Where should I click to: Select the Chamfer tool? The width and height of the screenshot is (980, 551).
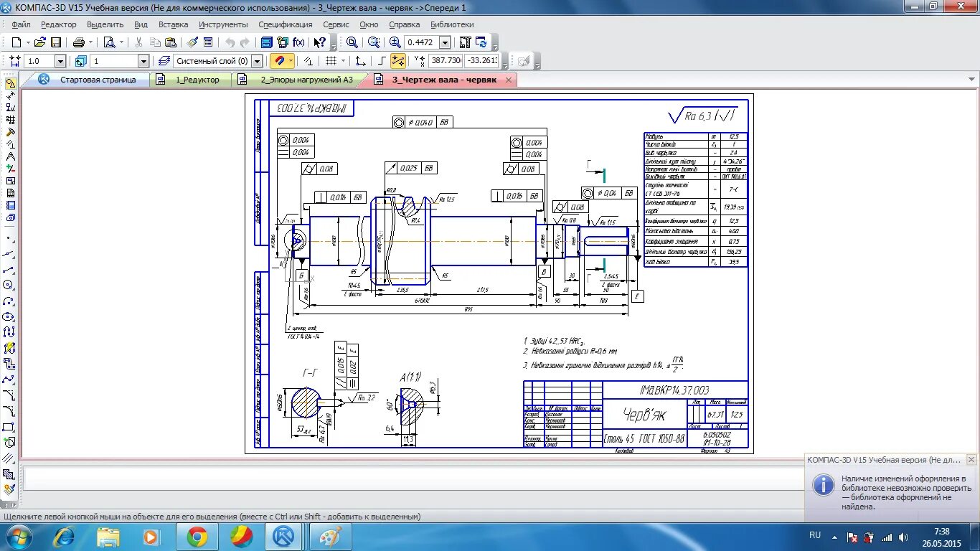(9, 395)
